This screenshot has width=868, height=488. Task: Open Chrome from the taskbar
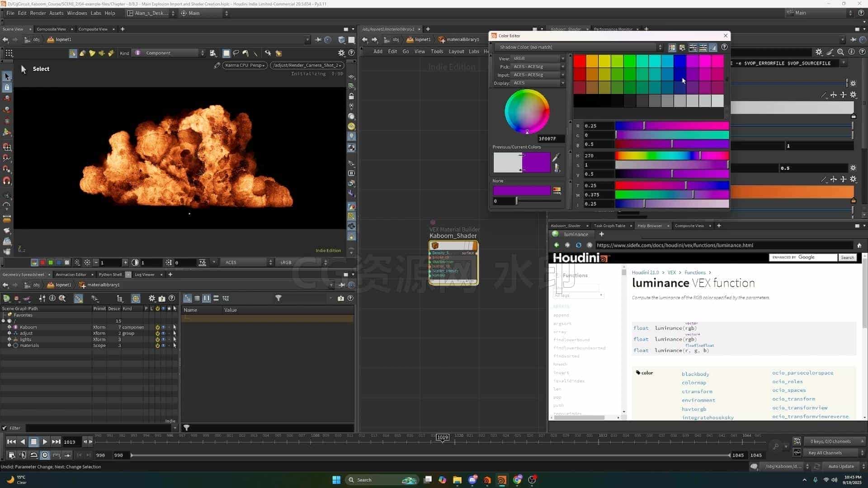click(517, 480)
